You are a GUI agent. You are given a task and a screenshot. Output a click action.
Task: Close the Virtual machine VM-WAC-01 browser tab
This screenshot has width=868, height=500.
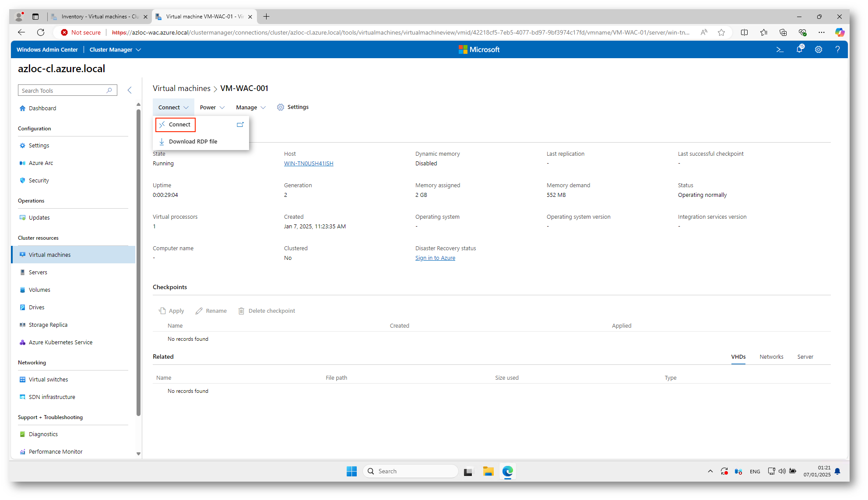pos(250,17)
